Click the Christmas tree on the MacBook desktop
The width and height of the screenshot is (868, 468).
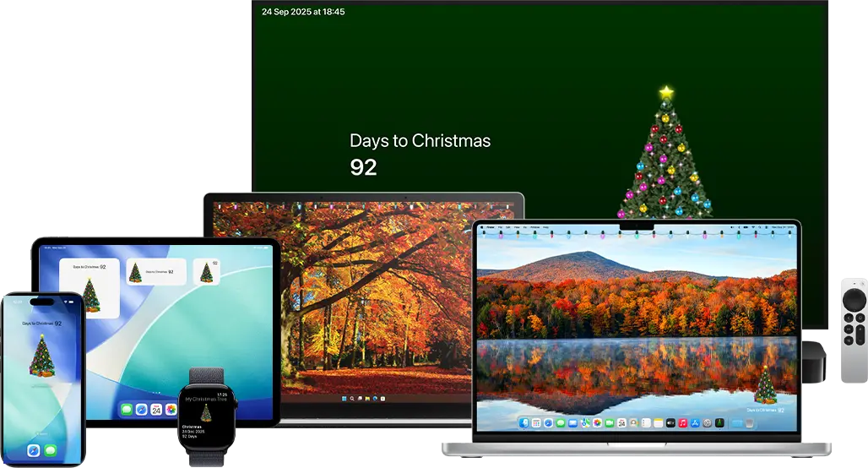[765, 385]
